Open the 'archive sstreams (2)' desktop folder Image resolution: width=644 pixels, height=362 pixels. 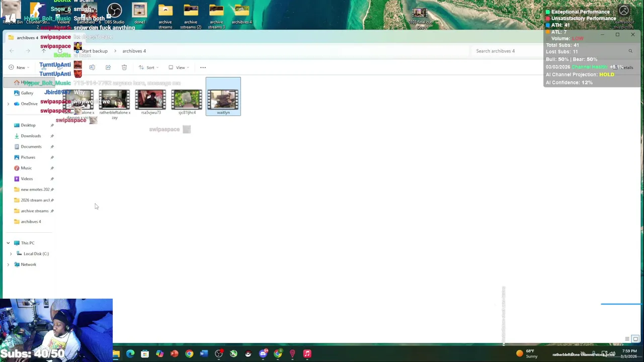pyautogui.click(x=191, y=16)
